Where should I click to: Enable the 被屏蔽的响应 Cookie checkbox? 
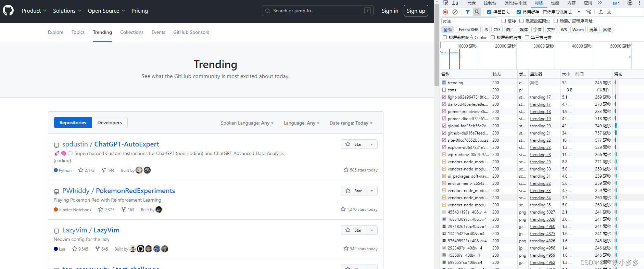[445, 37]
